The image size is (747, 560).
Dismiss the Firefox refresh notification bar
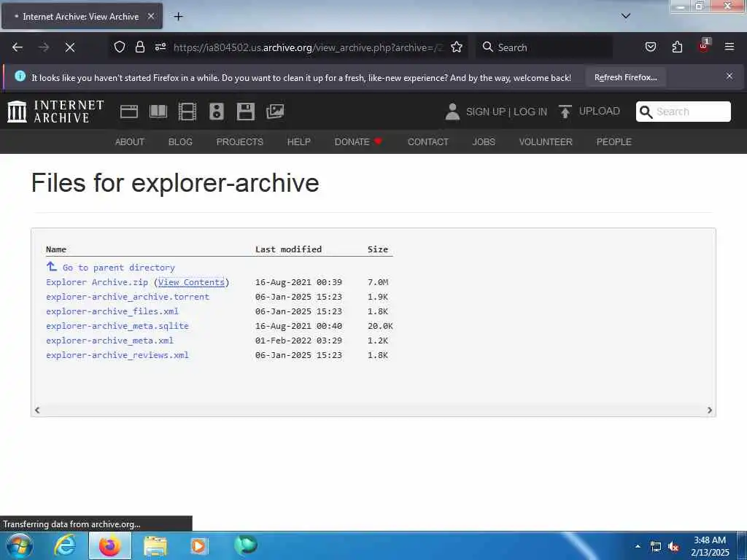(729, 76)
